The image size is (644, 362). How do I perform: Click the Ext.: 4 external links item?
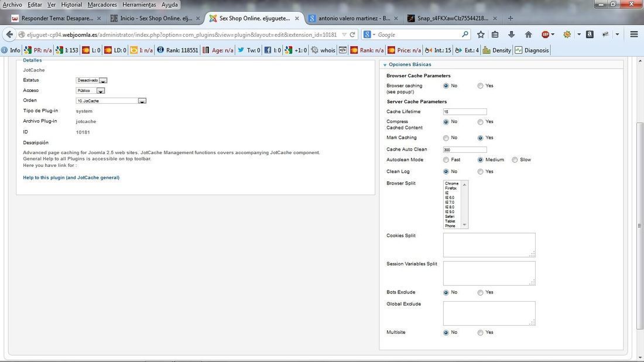(x=467, y=50)
